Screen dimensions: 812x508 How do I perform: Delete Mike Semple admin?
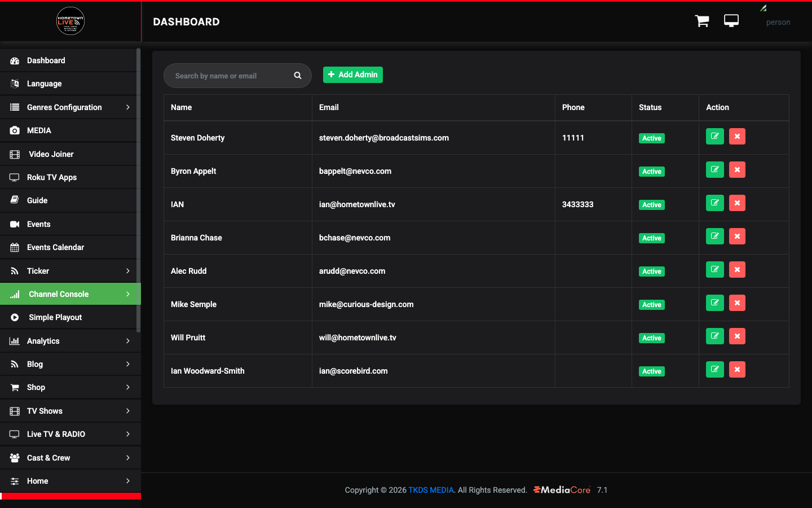pyautogui.click(x=737, y=303)
